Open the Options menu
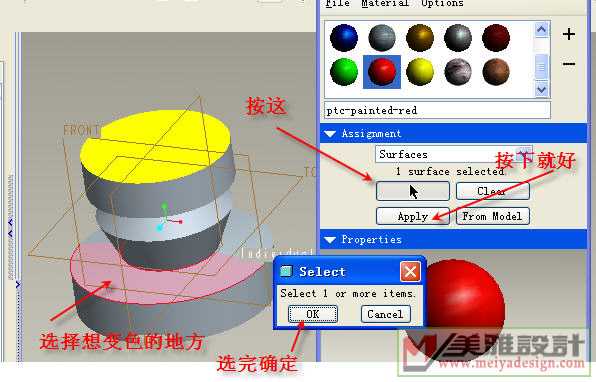596x382 pixels. (442, 3)
